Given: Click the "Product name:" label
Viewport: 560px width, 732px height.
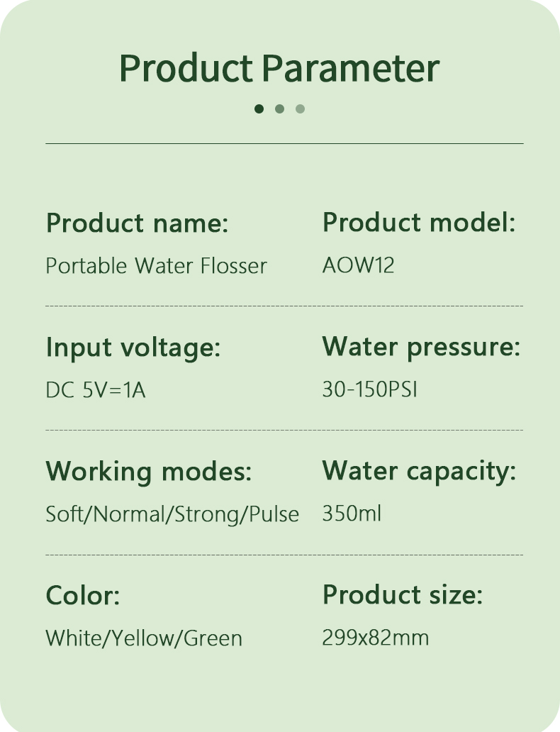Looking at the screenshot, I should pos(137,223).
